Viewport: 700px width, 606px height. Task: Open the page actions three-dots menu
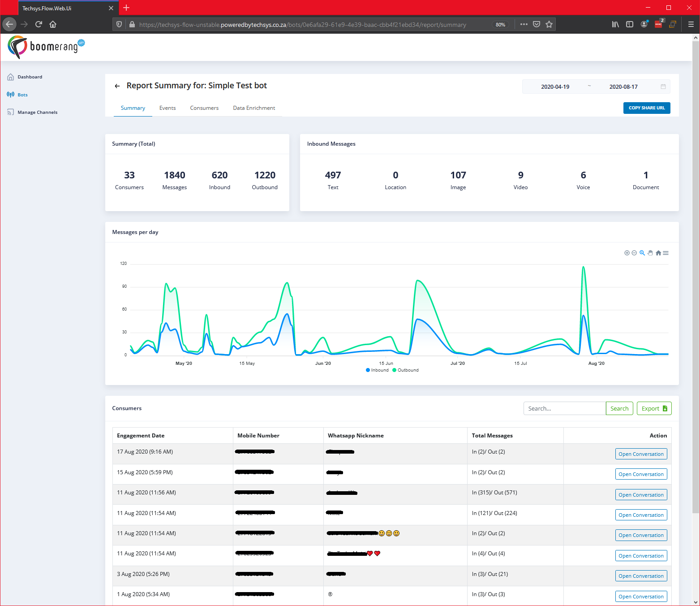point(524,24)
